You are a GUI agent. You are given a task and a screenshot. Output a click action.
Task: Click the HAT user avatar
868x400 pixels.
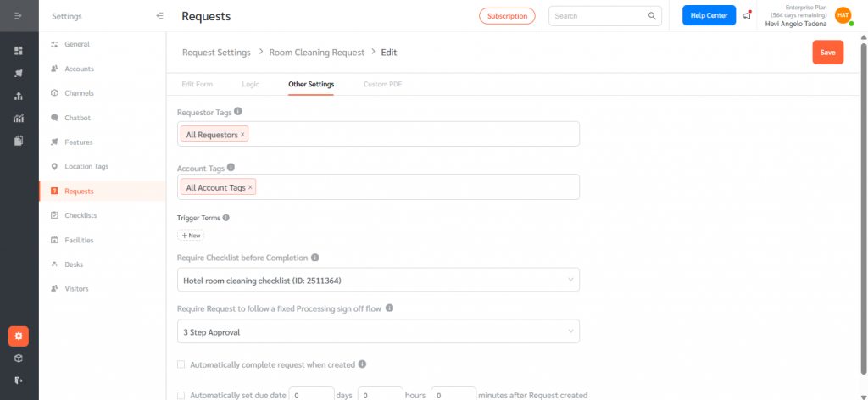(x=843, y=15)
